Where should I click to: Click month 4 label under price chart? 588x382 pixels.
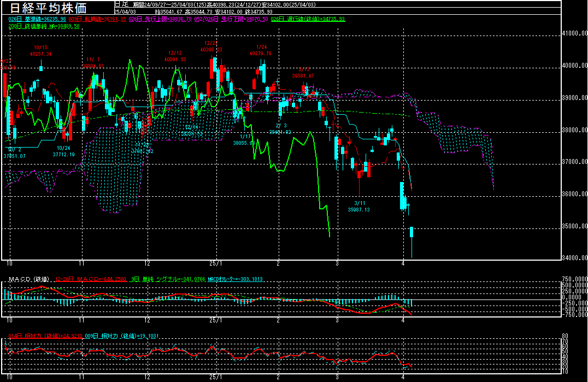click(403, 263)
